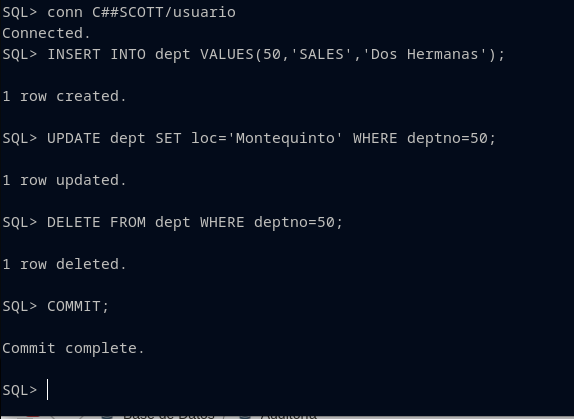Click the icon beside 'Base de Datos'

click(x=107, y=417)
